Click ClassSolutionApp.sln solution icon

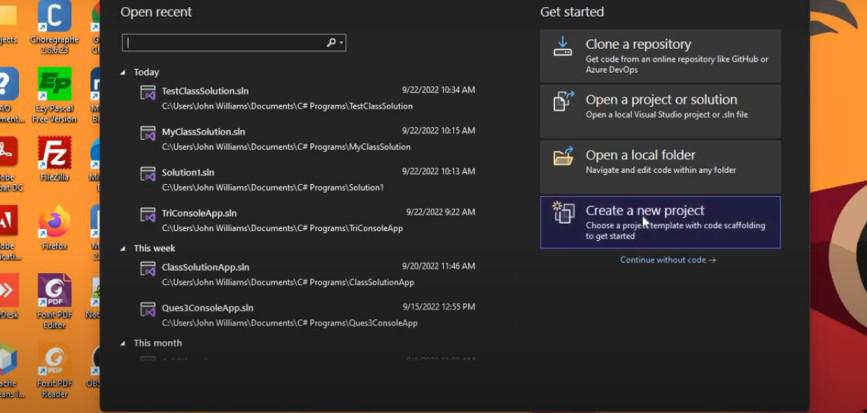pyautogui.click(x=148, y=269)
